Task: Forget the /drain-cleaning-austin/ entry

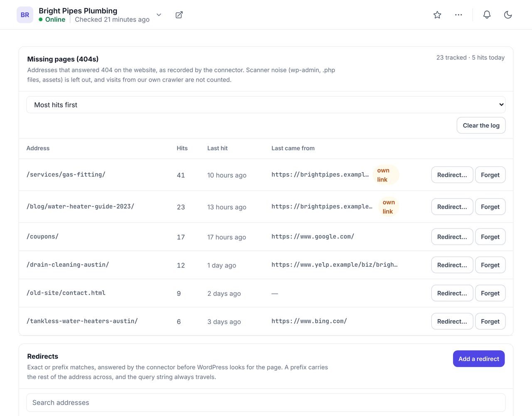Action: coord(490,265)
